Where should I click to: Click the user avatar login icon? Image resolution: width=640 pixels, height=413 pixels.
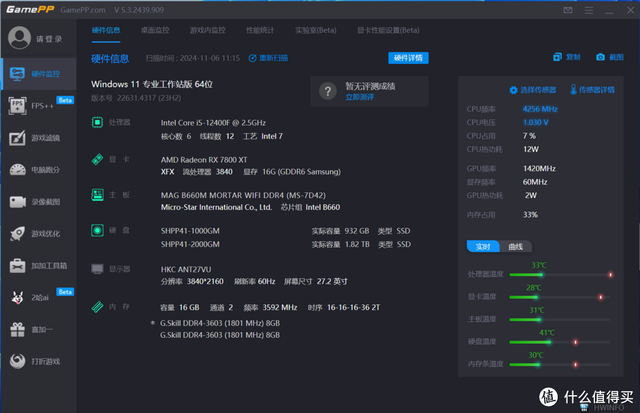[x=19, y=38]
